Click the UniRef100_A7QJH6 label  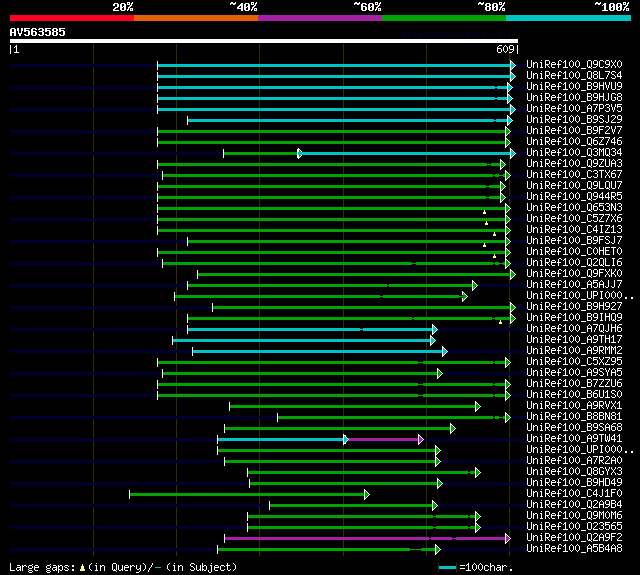pos(574,329)
